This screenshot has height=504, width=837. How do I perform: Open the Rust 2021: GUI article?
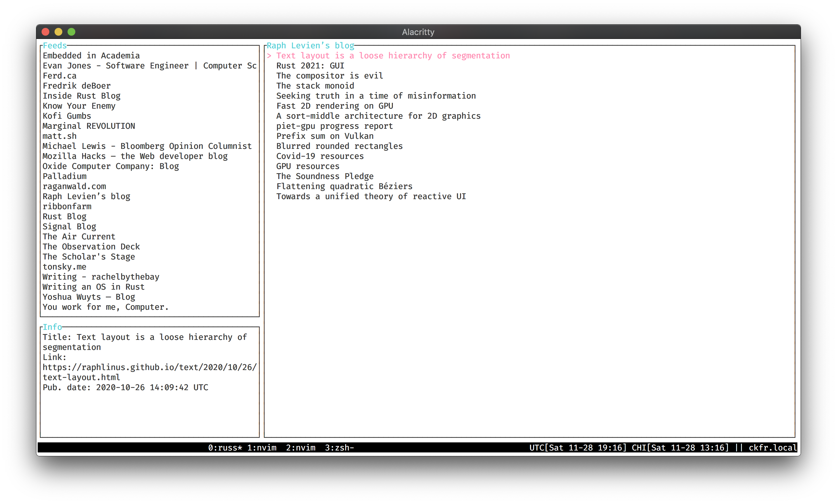coord(310,66)
